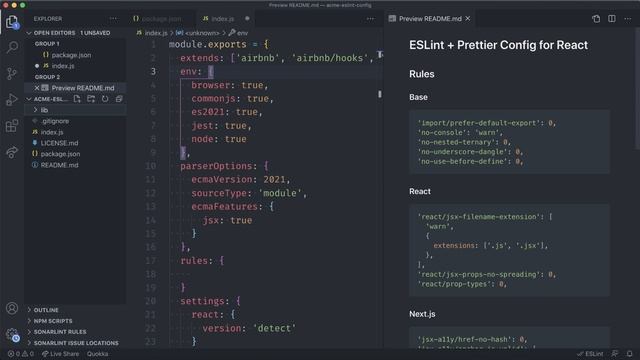Open the Extensions view
This screenshot has height=360, width=640.
[12, 126]
